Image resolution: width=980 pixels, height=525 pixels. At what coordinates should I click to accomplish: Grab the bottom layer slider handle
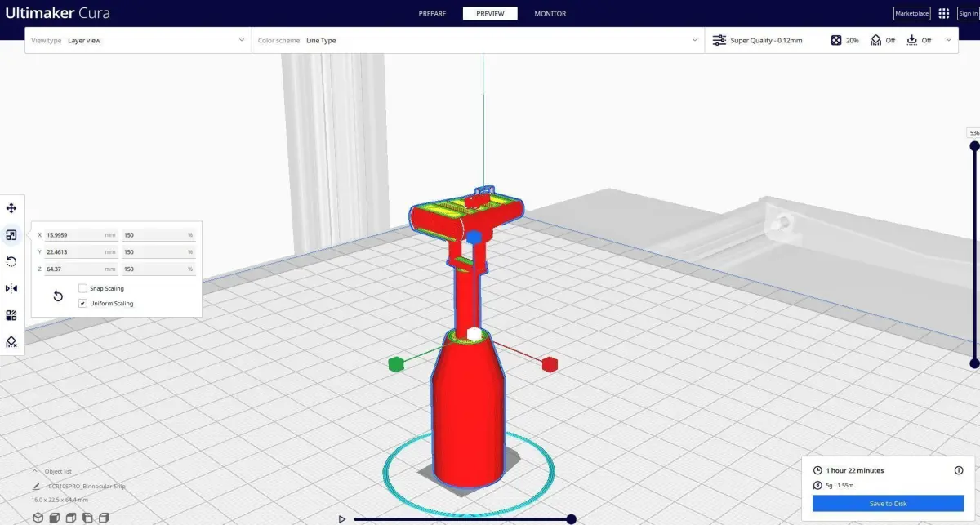click(974, 363)
